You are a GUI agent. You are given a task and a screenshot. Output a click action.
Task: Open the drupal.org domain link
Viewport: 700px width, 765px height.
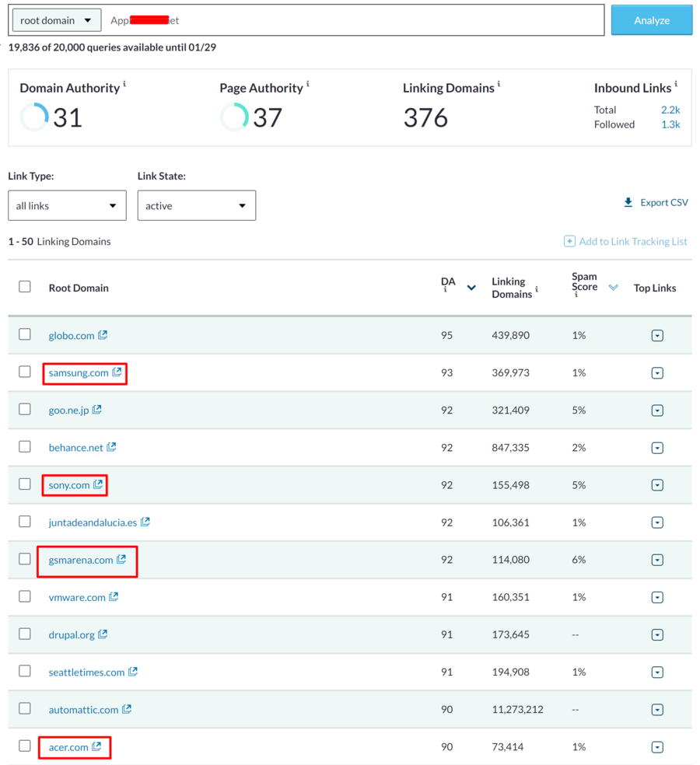[x=72, y=634]
